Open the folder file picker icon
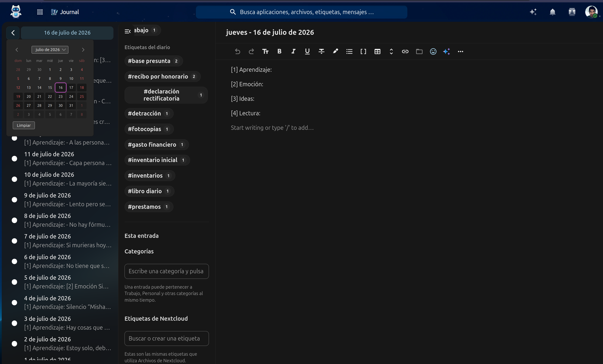Screen dimensions: 603x364 click(419, 51)
